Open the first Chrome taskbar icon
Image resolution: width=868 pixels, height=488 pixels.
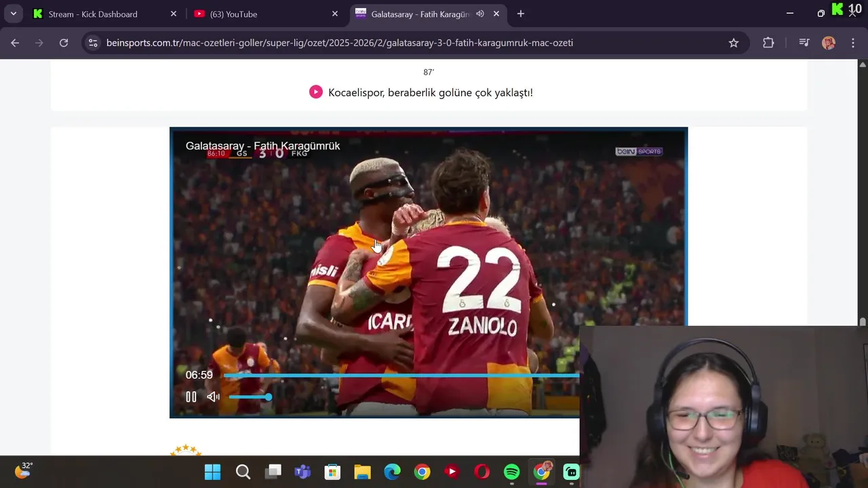422,472
